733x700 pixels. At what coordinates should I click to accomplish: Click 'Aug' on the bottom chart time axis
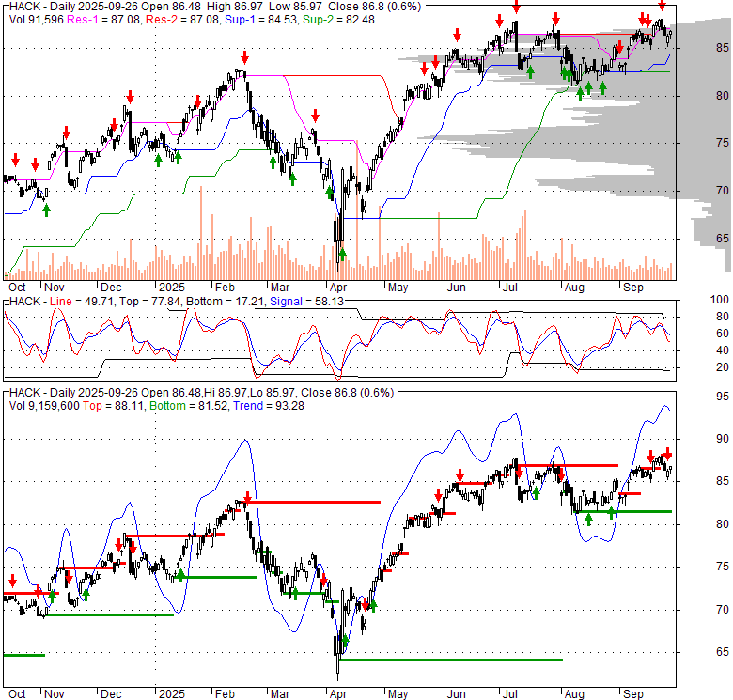(x=574, y=694)
